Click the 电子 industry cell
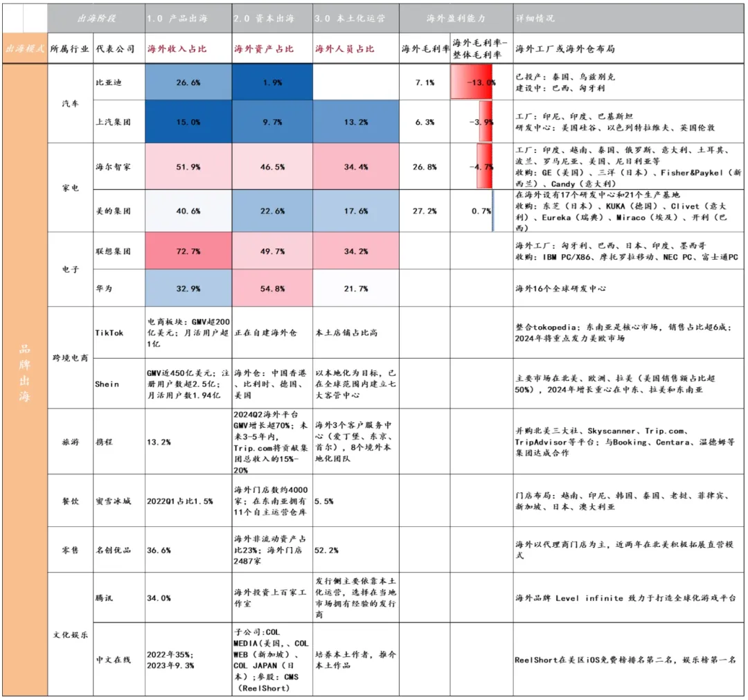 point(70,269)
